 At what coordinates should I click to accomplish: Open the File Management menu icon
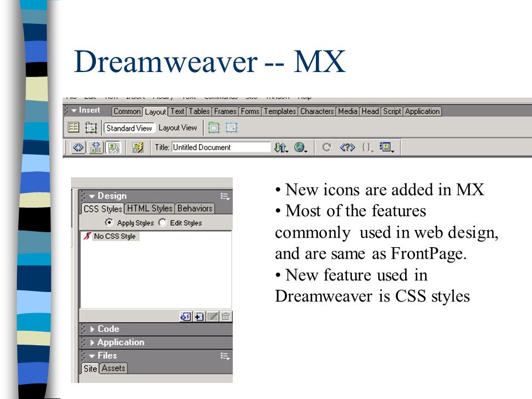click(281, 147)
